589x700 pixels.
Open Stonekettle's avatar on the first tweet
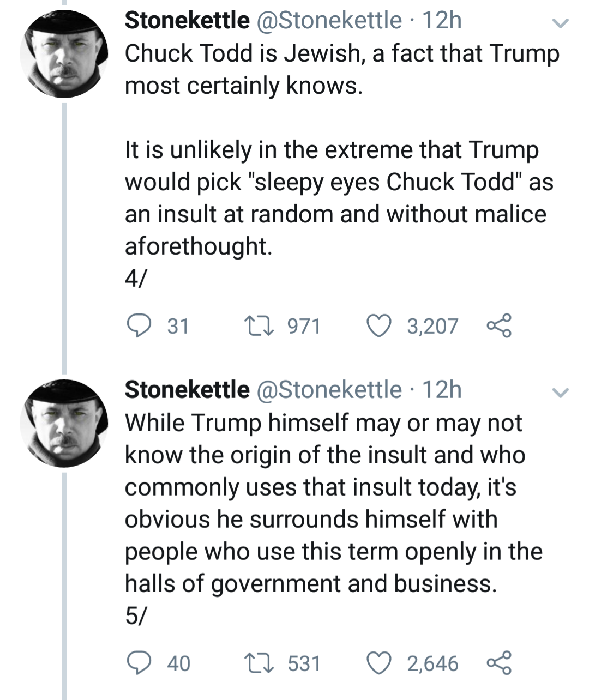point(64,55)
